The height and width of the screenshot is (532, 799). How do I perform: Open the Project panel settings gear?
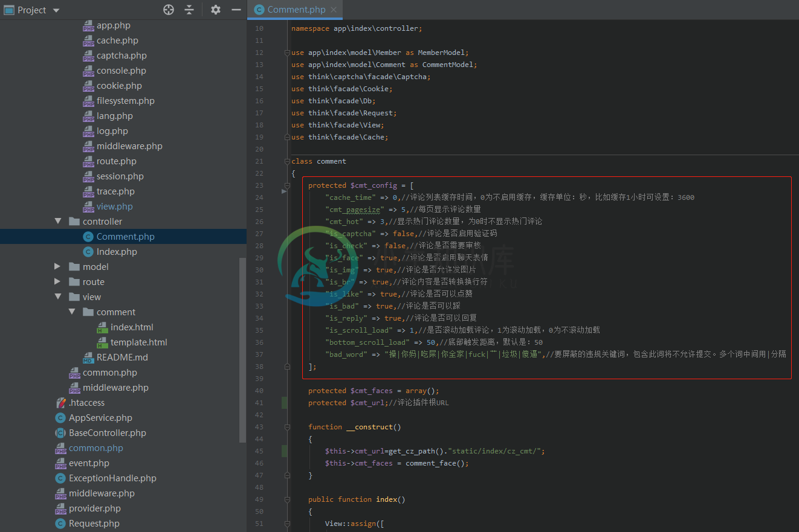pos(216,10)
